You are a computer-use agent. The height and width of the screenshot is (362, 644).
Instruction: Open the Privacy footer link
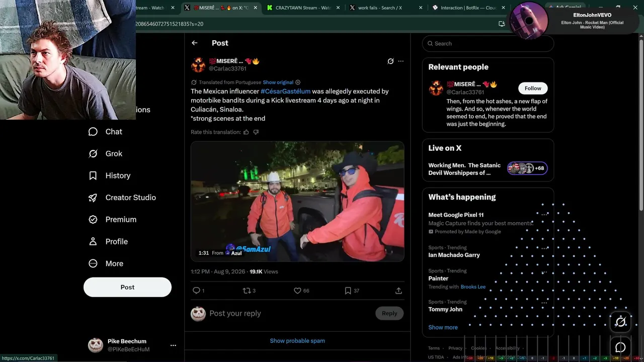(x=455, y=348)
